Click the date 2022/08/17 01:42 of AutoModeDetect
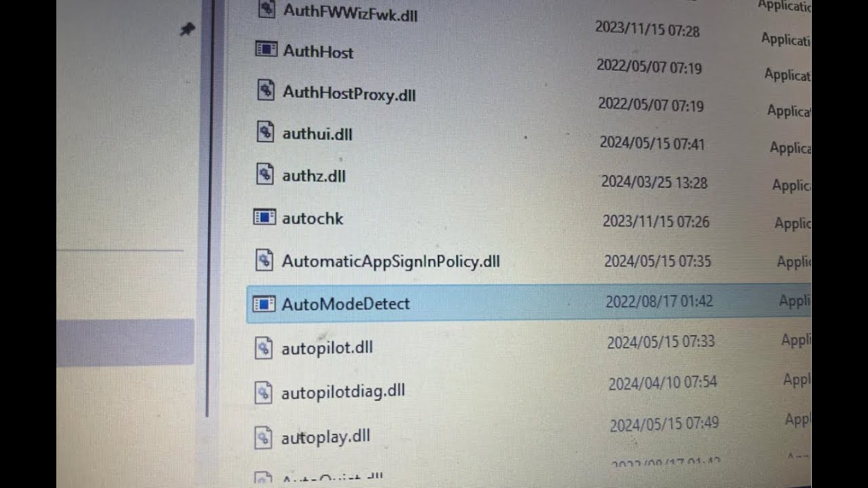The width and height of the screenshot is (868, 488). 659,301
